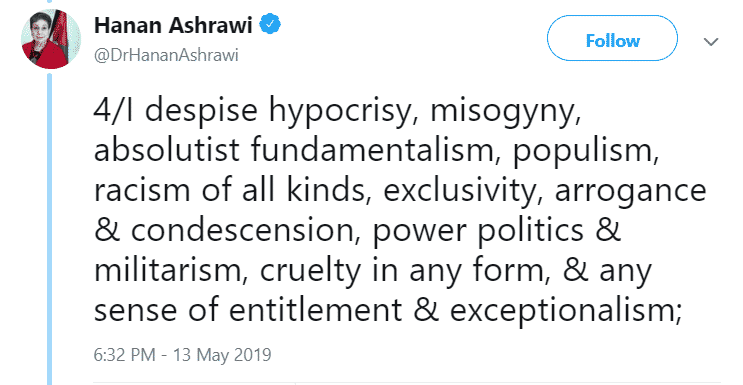
Task: Open Hanan Ashrawi's profile avatar photo
Action: point(51,39)
